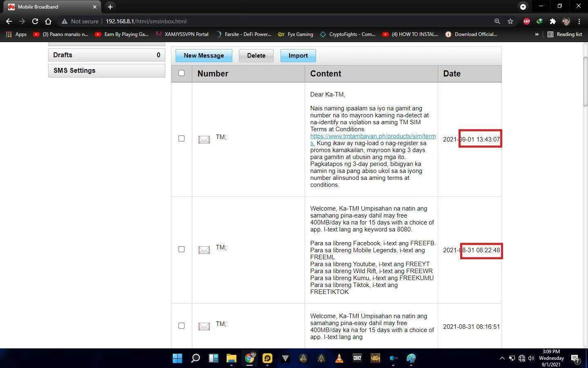Open the browser home page
The height and width of the screenshot is (368, 588).
tap(48, 21)
